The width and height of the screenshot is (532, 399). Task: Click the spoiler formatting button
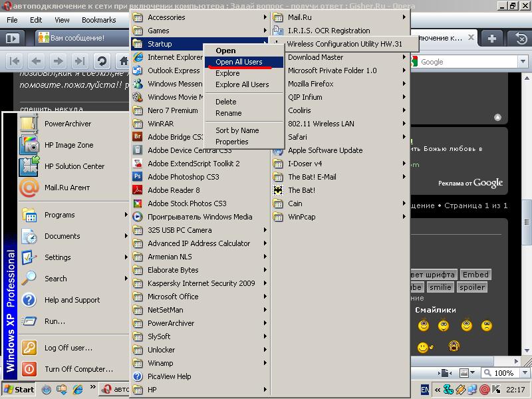point(472,287)
